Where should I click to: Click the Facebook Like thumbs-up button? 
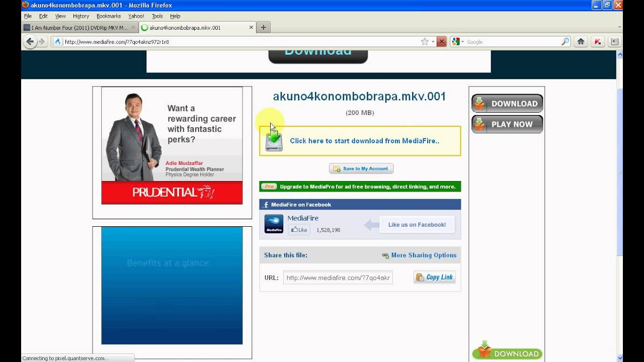(x=299, y=230)
